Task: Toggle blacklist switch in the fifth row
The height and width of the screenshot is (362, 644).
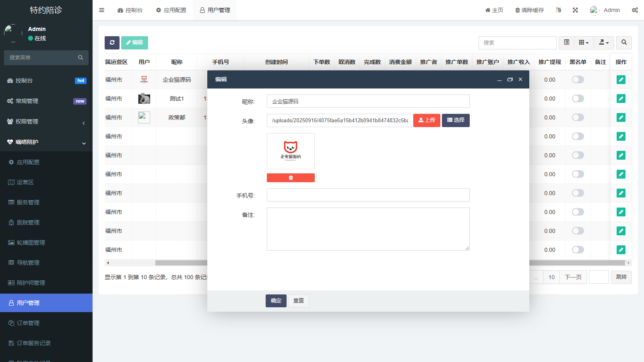Action: 578,155
